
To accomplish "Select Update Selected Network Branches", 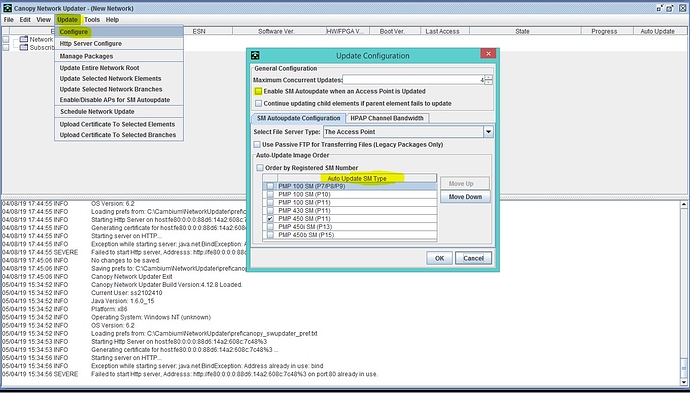I will (x=119, y=89).
